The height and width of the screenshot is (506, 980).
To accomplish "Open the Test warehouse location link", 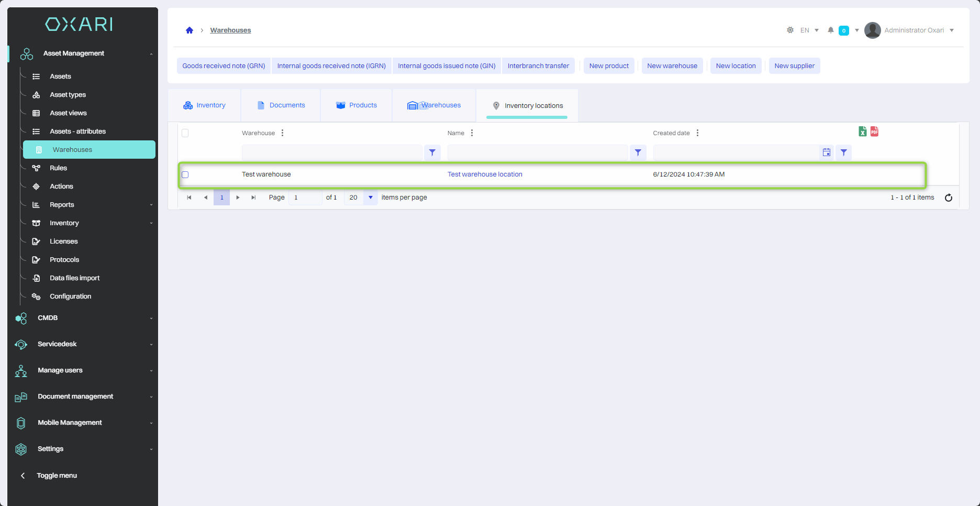I will pos(485,174).
